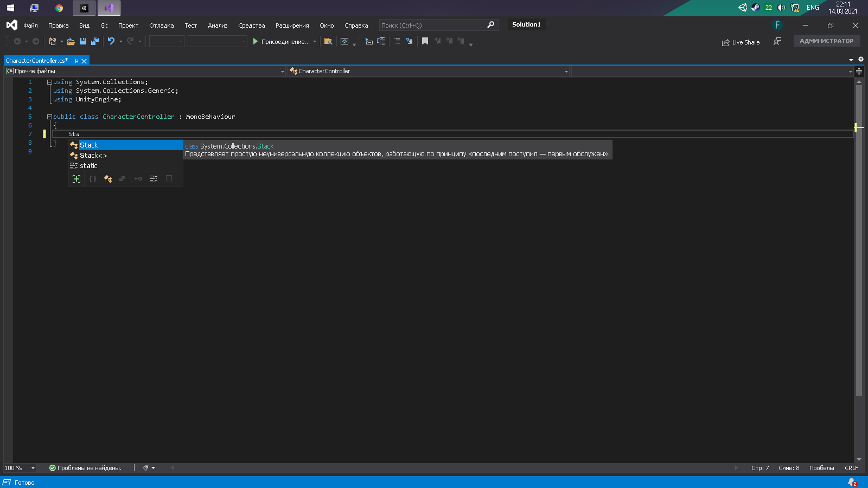868x488 pixels.
Task: Open the Расширения menu
Action: pyautogui.click(x=292, y=25)
